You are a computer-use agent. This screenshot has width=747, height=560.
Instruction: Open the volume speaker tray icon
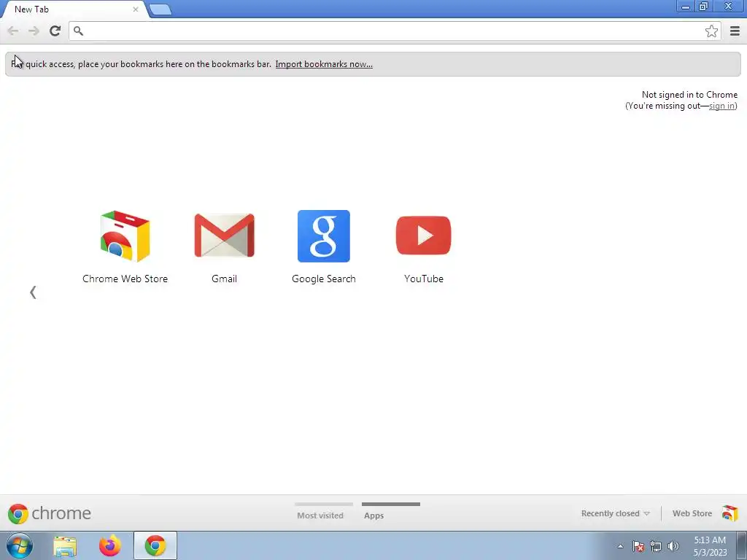click(x=673, y=546)
